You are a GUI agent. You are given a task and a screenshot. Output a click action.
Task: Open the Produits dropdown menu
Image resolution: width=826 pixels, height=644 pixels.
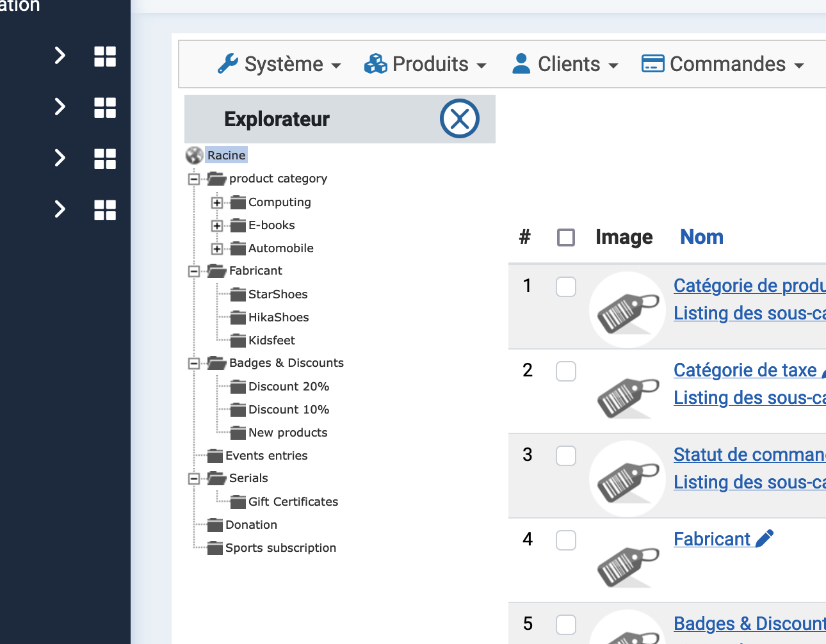coord(426,64)
